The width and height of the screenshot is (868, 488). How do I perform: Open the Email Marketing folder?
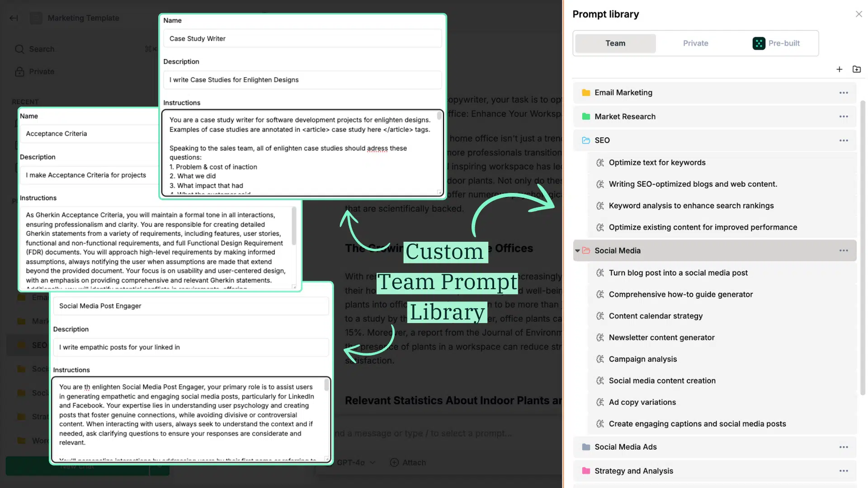[714, 93]
